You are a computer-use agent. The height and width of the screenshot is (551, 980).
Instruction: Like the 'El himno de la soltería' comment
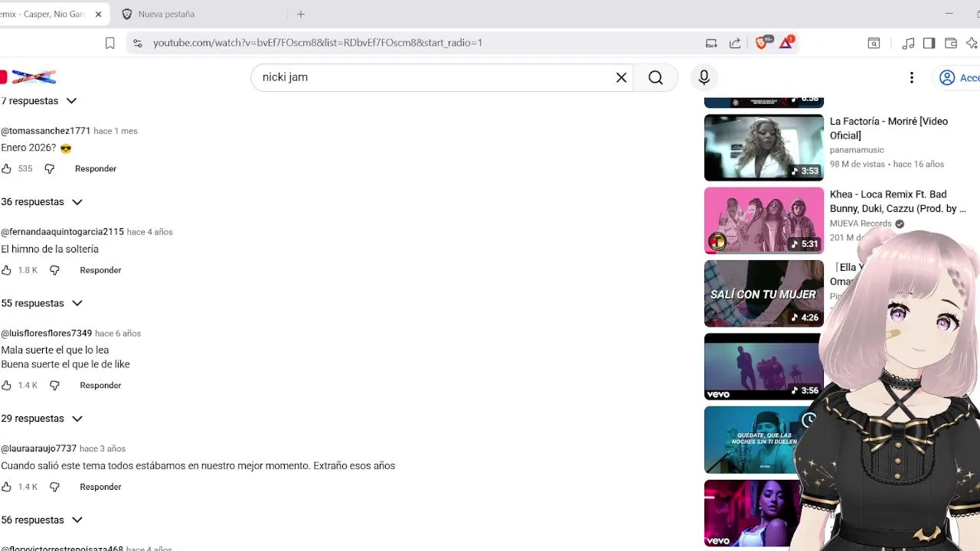click(6, 270)
